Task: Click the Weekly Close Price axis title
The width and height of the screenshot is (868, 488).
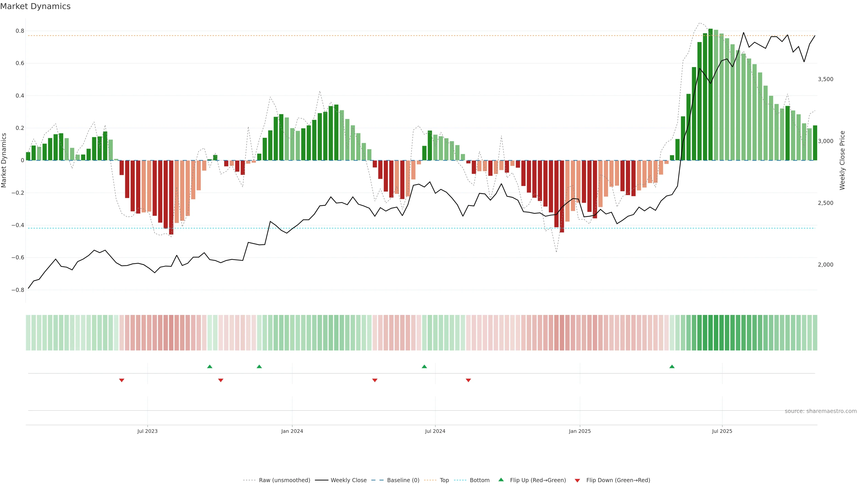Action: click(842, 160)
